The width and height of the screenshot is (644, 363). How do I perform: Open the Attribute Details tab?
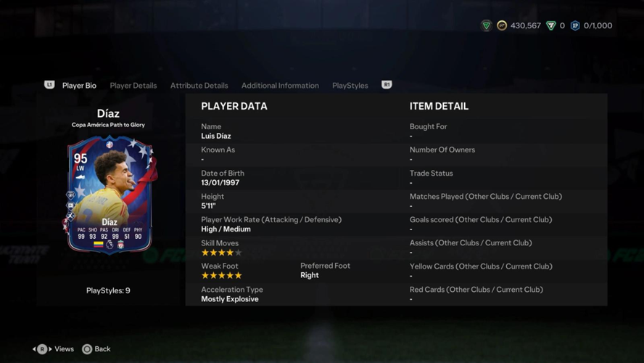point(199,86)
